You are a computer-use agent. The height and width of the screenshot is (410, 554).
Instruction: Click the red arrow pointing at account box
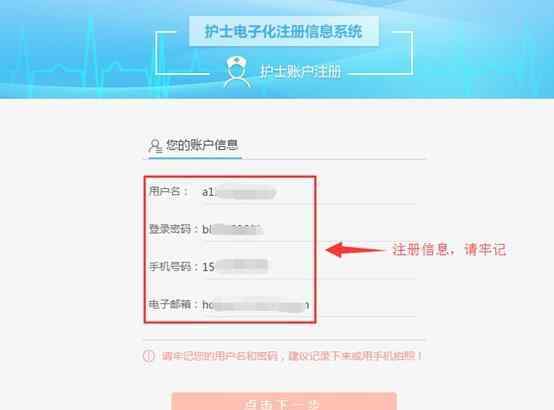click(355, 250)
